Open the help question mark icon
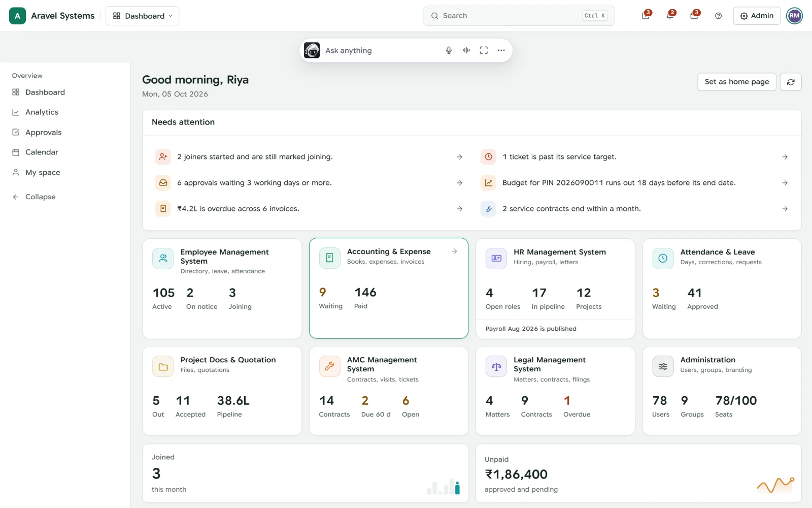Viewport: 812px width, 508px height. (718, 16)
